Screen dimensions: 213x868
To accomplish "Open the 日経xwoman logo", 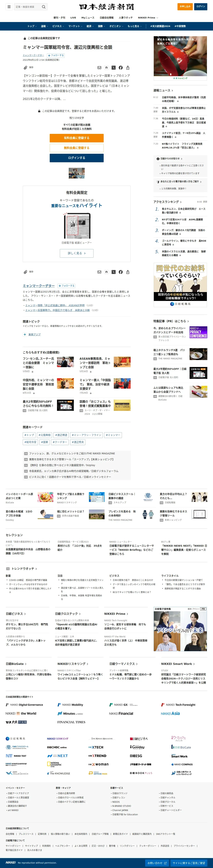I will tap(98, 764).
